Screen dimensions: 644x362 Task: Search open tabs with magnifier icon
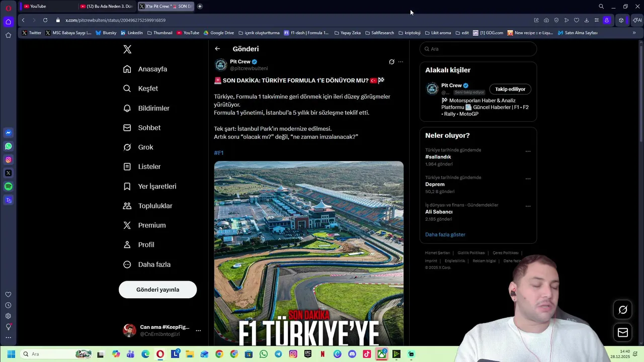point(601,7)
